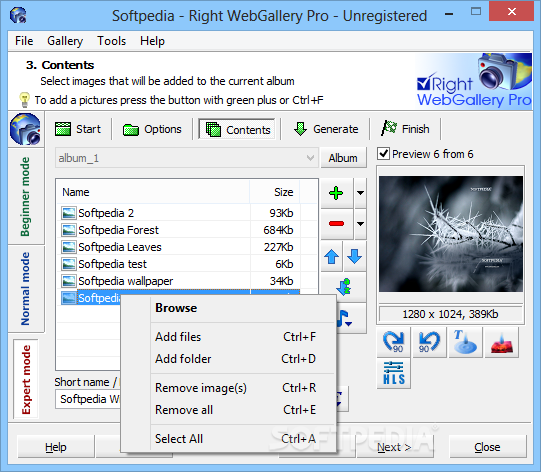Open the text watermark tool
Viewport: 541px width, 472px height.
[x=465, y=342]
